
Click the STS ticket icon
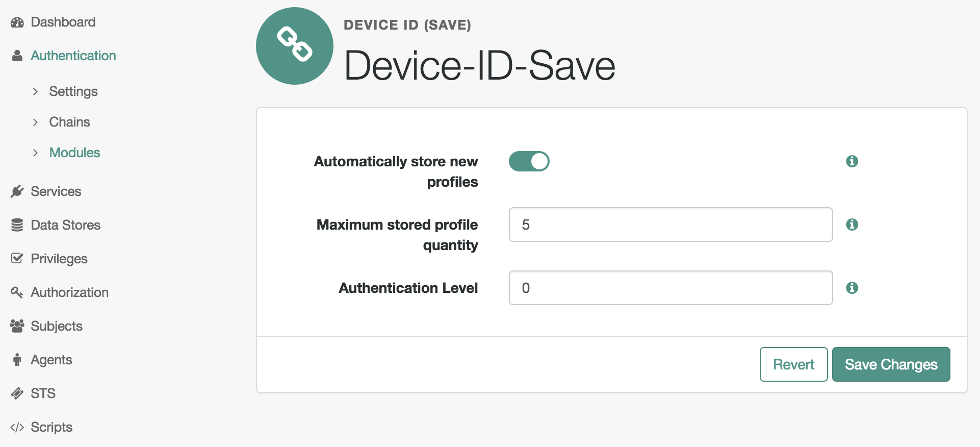[17, 393]
